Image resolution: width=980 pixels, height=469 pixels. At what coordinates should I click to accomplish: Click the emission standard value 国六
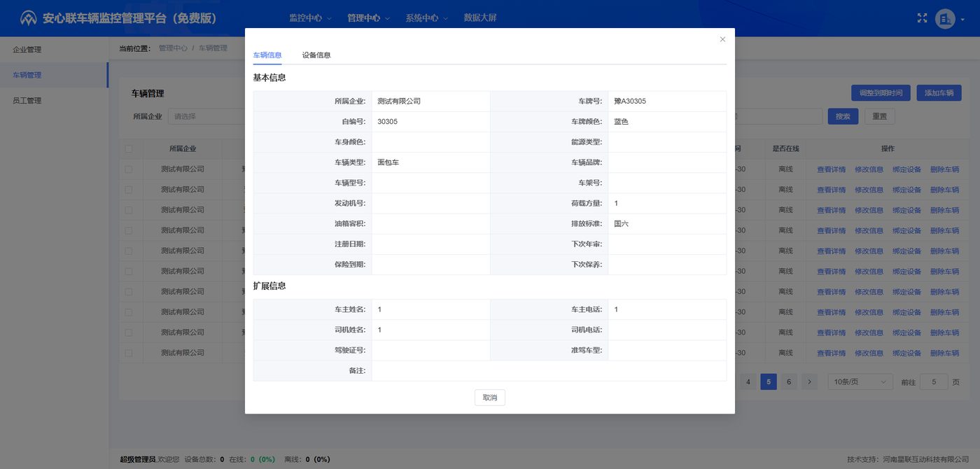[x=622, y=224]
